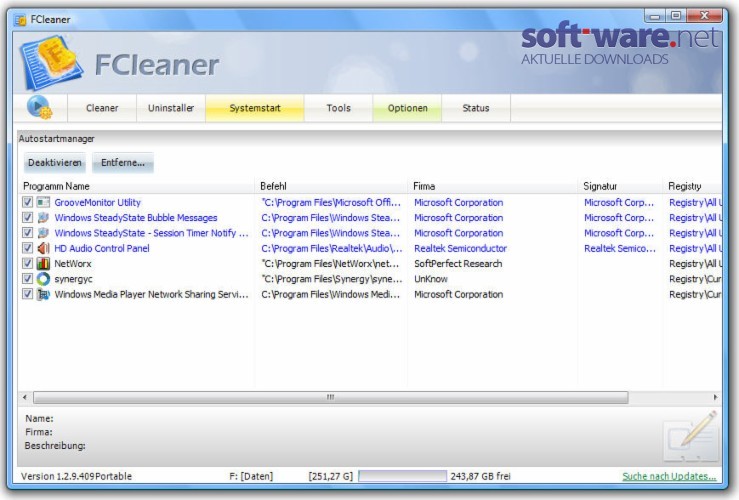Select the Windows Media Player Network Sharing icon
The width and height of the screenshot is (739, 500).
(43, 294)
